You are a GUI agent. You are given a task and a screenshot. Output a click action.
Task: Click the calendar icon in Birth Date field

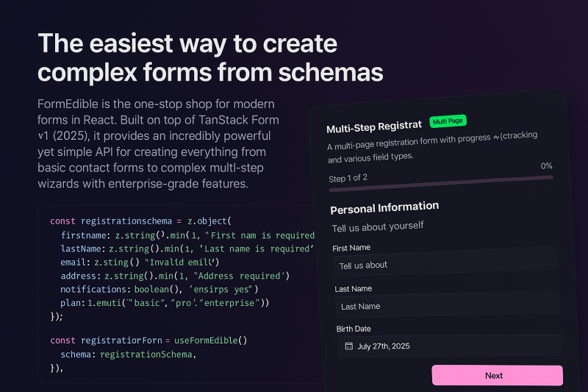348,346
